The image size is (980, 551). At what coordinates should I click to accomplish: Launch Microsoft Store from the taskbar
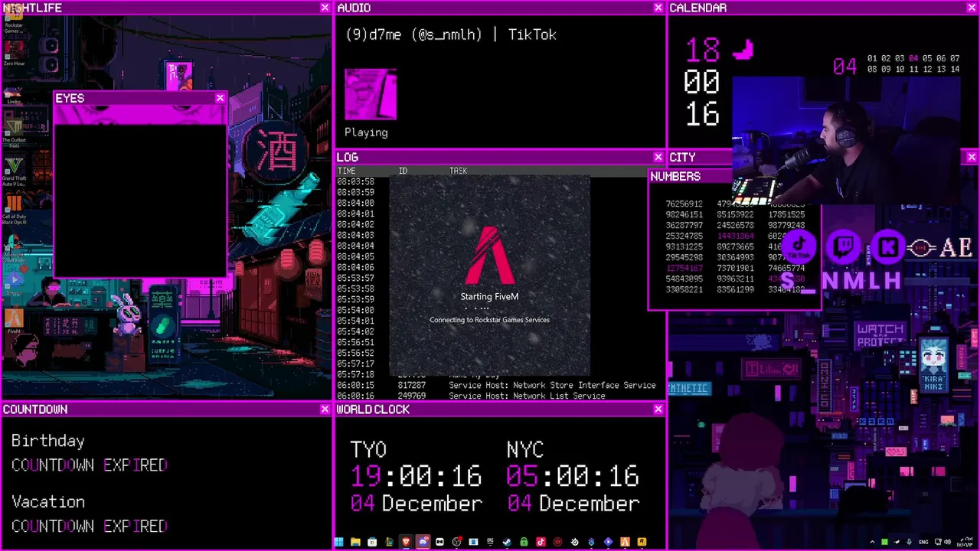coord(372,543)
